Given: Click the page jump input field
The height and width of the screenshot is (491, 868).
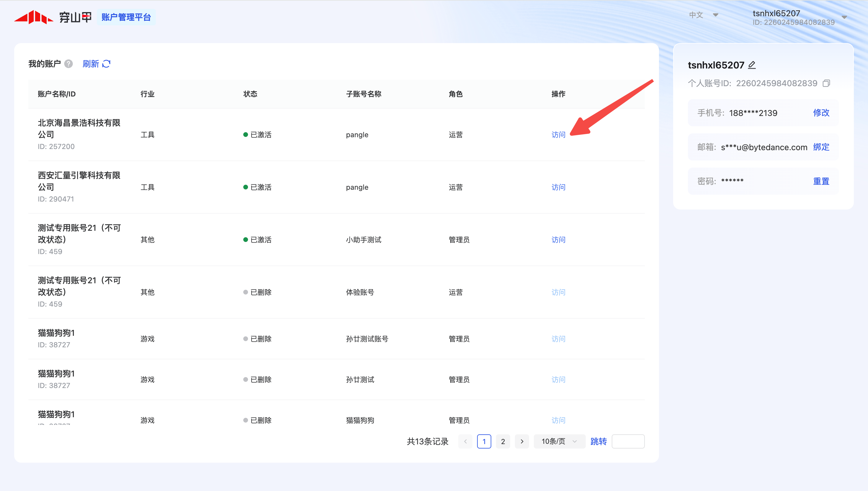Looking at the screenshot, I should [x=628, y=441].
